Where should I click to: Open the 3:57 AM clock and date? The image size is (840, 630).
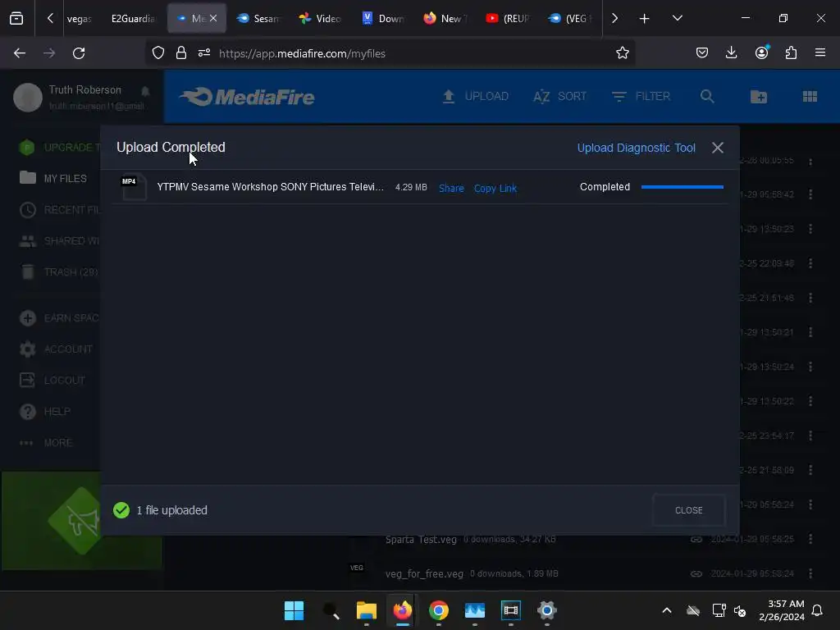[x=782, y=610]
